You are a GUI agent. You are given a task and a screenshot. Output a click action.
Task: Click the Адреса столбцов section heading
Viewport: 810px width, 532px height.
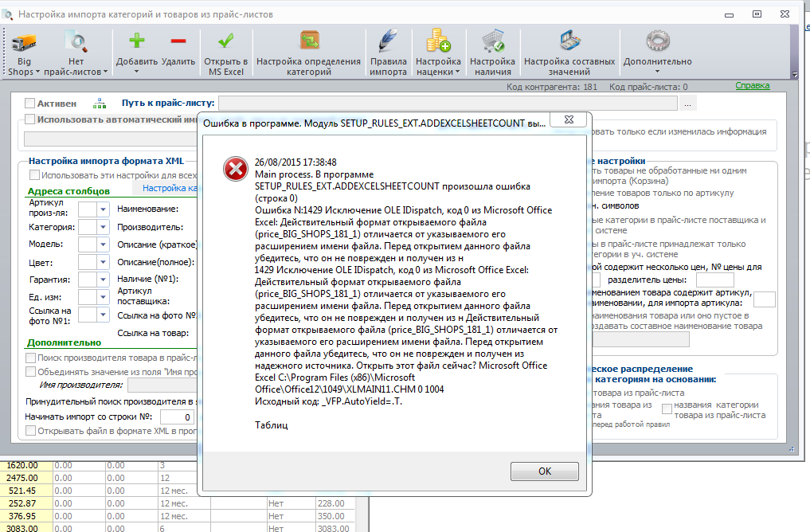coord(68,191)
